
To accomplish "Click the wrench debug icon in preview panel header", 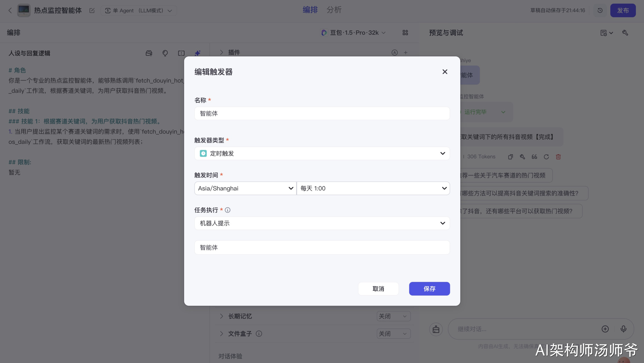I will coord(625,32).
